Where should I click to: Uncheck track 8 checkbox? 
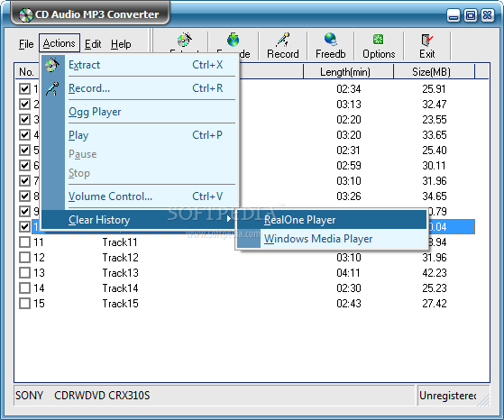(24, 196)
